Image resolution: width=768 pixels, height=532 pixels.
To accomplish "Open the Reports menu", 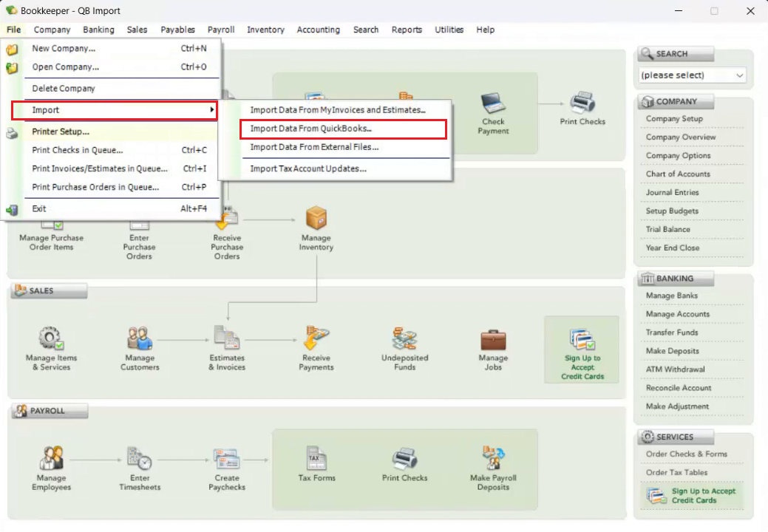I will pos(407,30).
